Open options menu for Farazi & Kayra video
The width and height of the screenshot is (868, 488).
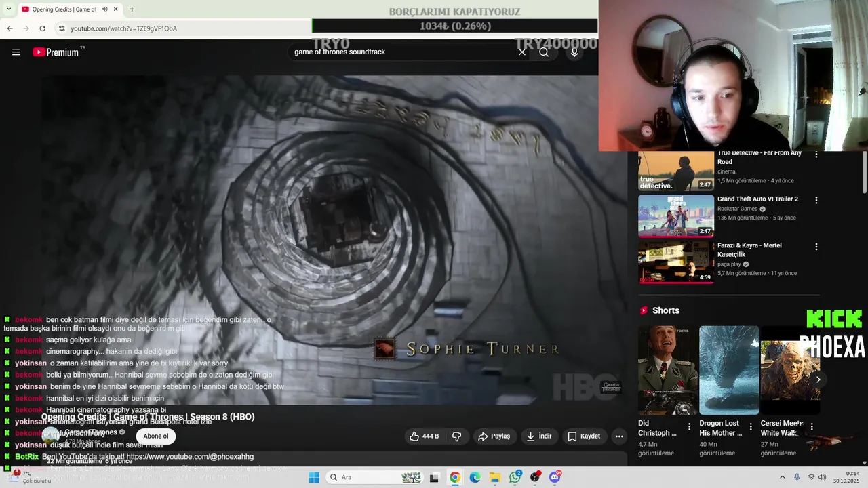(816, 247)
